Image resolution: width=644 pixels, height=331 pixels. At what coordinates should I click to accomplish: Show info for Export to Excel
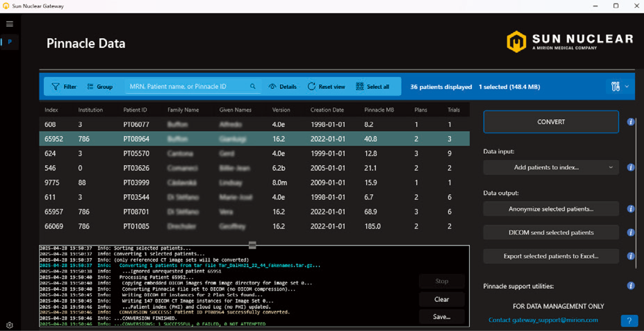pos(631,256)
